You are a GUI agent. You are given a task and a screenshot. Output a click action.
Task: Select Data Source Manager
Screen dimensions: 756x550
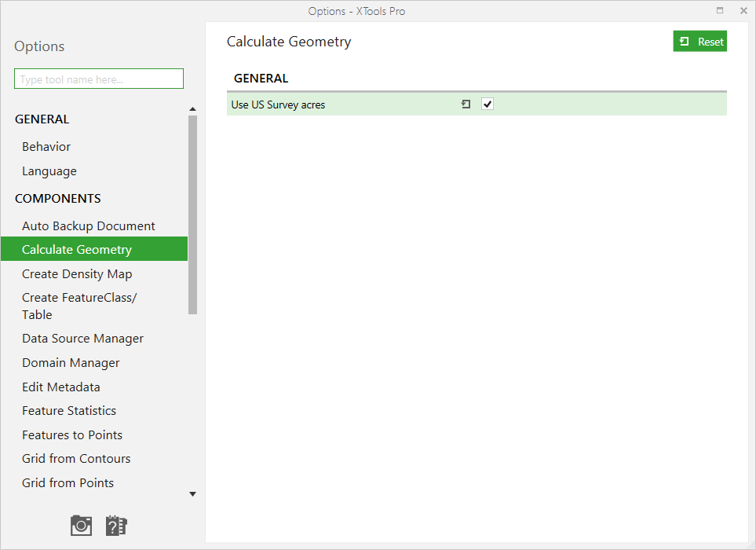83,339
